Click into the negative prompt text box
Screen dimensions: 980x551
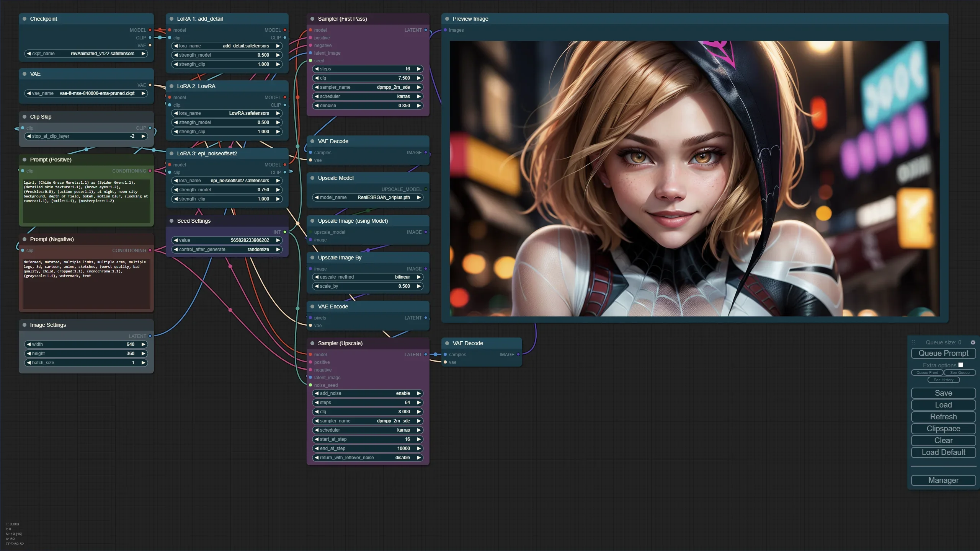(86, 285)
